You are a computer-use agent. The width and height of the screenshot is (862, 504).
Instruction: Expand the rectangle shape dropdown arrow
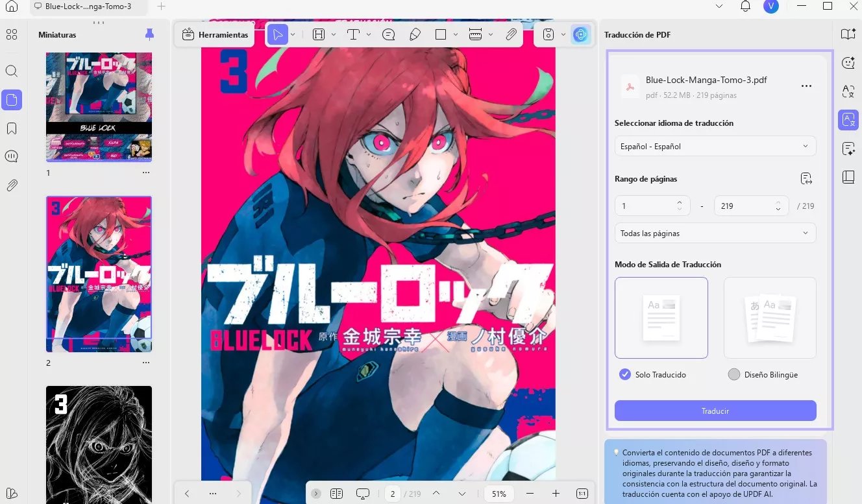pos(456,34)
